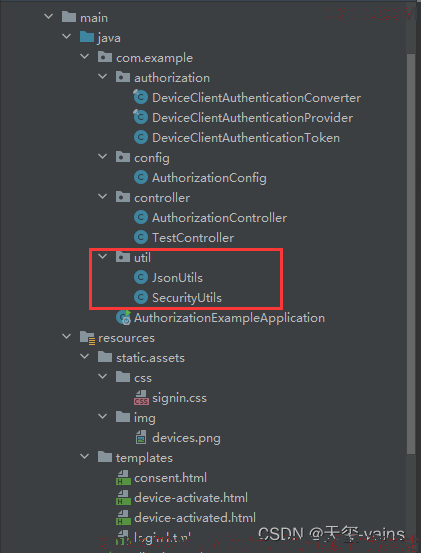This screenshot has height=553, width=421.
Task: Click the java source folder icon
Action: point(87,37)
